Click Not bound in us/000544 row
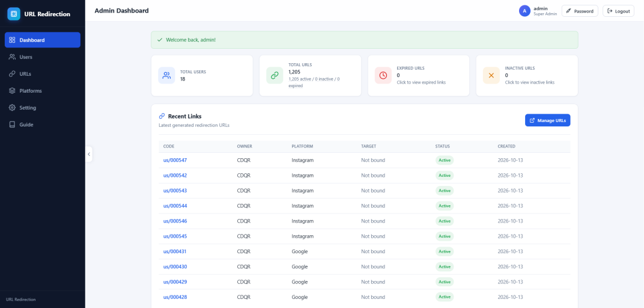The image size is (644, 308). [x=373, y=206]
